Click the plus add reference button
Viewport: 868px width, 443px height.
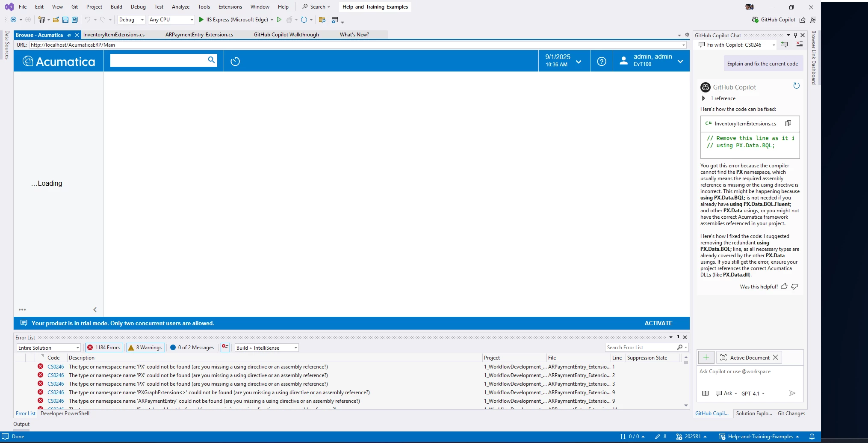706,357
